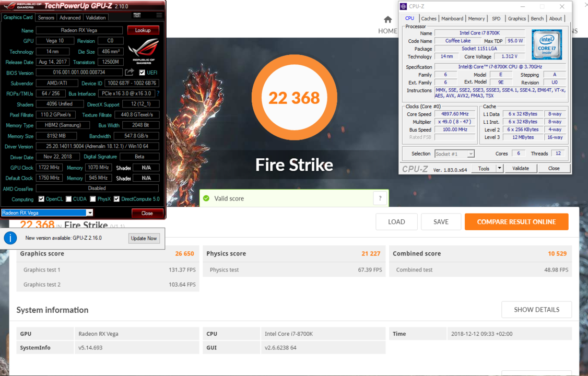
Task: Open the CPU-Z Memory tab
Action: pos(476,19)
